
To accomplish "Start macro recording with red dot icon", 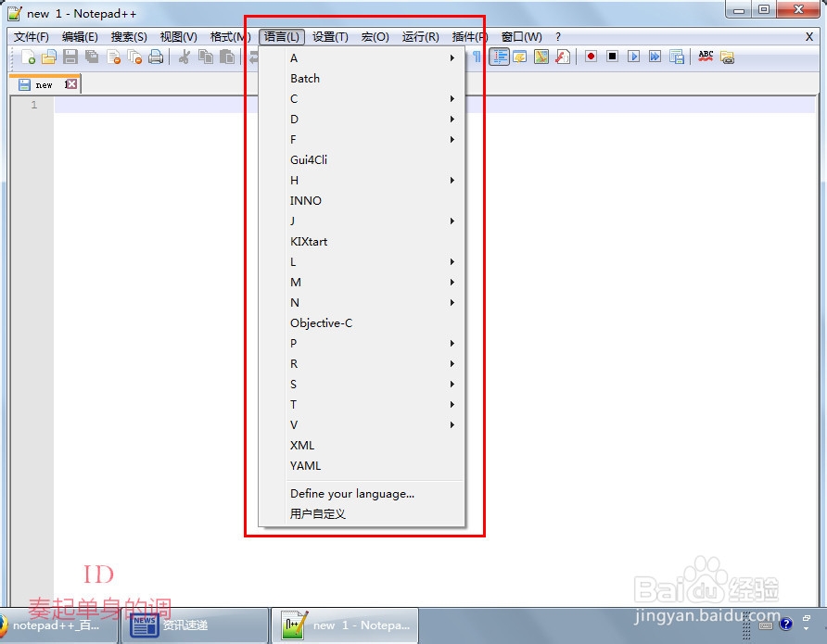I will click(591, 57).
